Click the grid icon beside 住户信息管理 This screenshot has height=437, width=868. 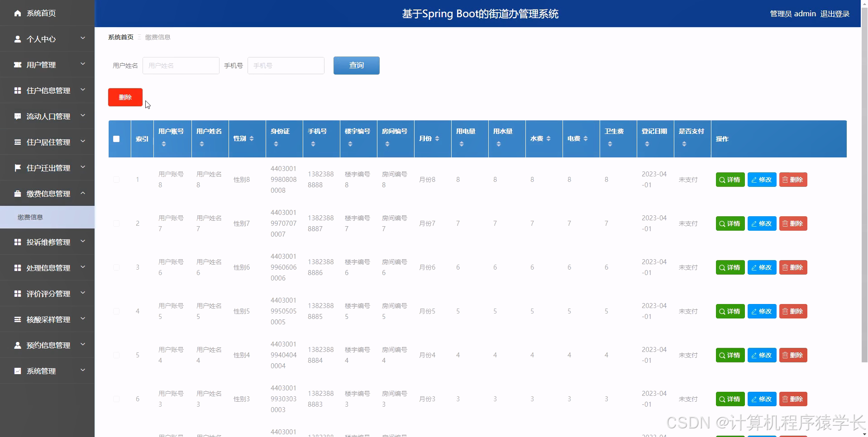coord(17,90)
